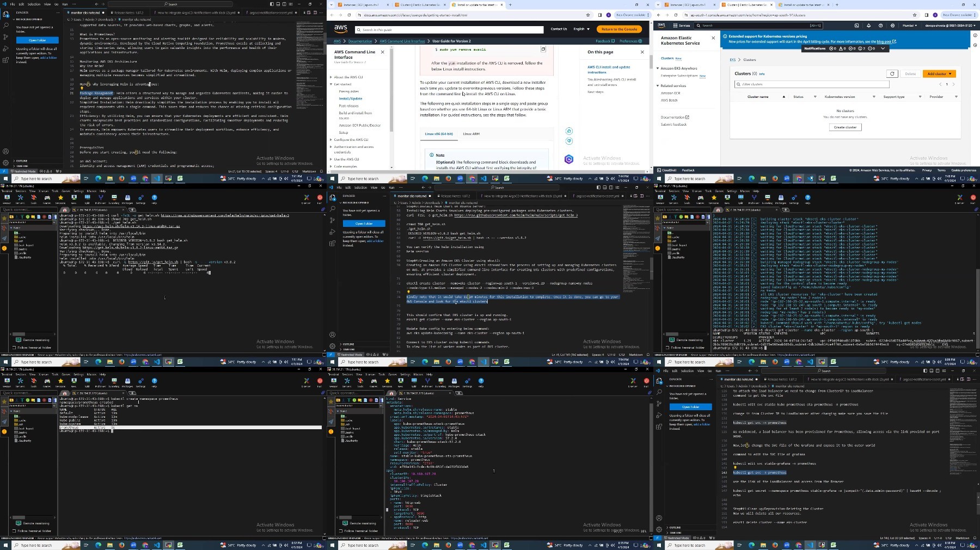The image size is (980, 550).
Task: Click the Packages icon in MobaXterm running curl get_helm
Action: click(127, 199)
